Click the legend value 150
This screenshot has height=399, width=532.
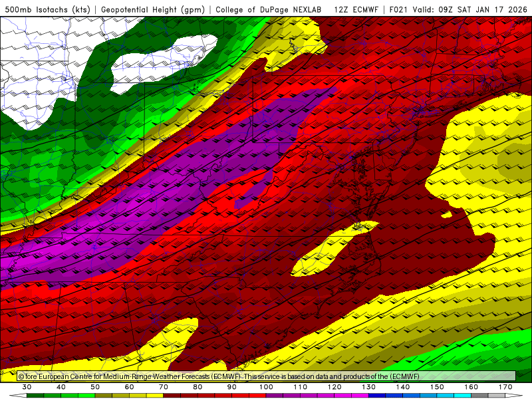[437, 387]
